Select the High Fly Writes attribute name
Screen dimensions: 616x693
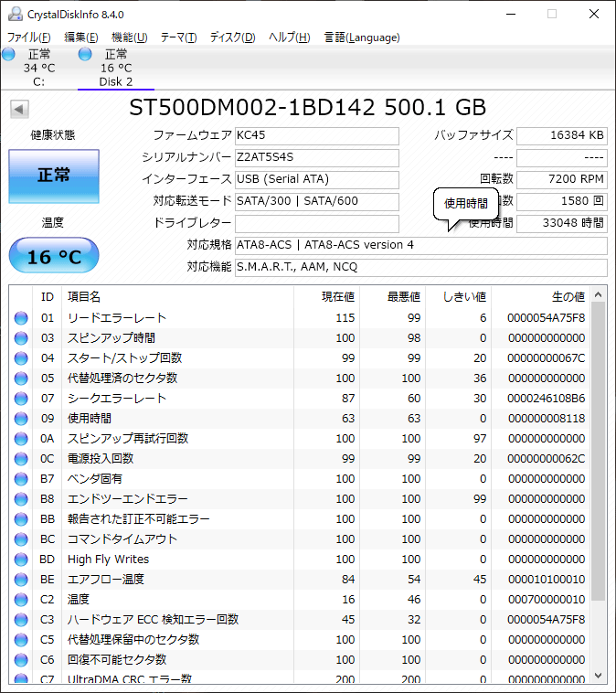[x=108, y=560]
